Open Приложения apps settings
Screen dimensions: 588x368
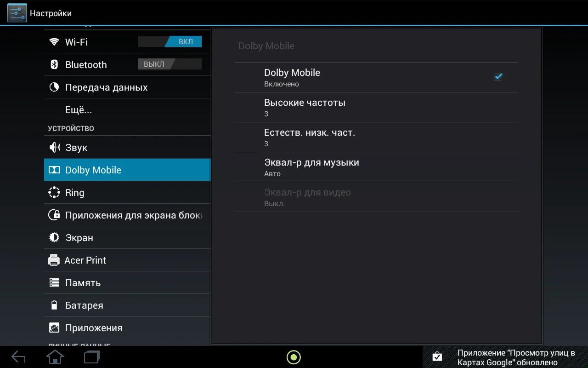[x=127, y=328]
